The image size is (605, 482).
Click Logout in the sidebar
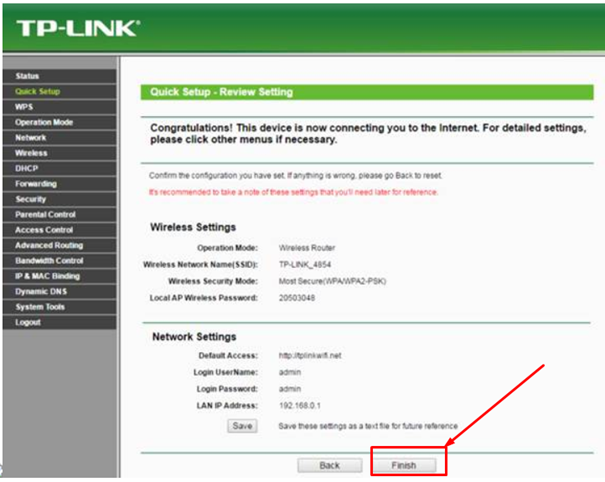(59, 322)
